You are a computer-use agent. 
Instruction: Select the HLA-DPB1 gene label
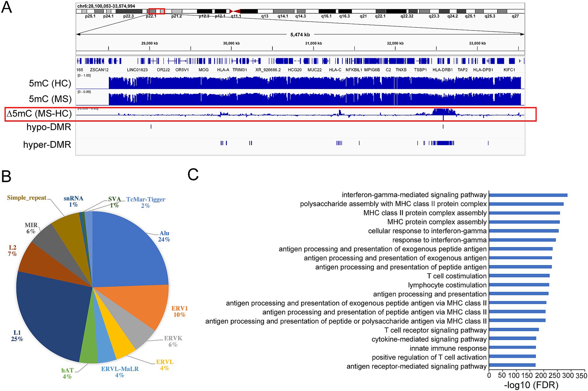pyautogui.click(x=483, y=70)
